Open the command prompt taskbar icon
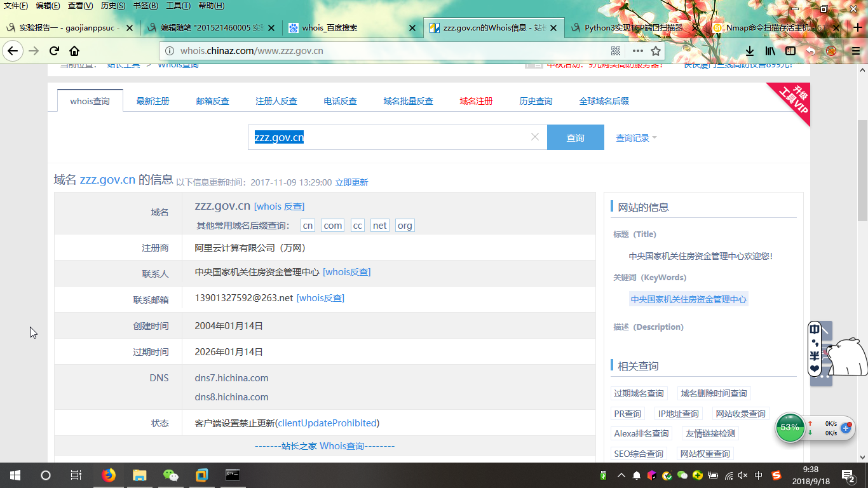The height and width of the screenshot is (488, 868). point(233,475)
